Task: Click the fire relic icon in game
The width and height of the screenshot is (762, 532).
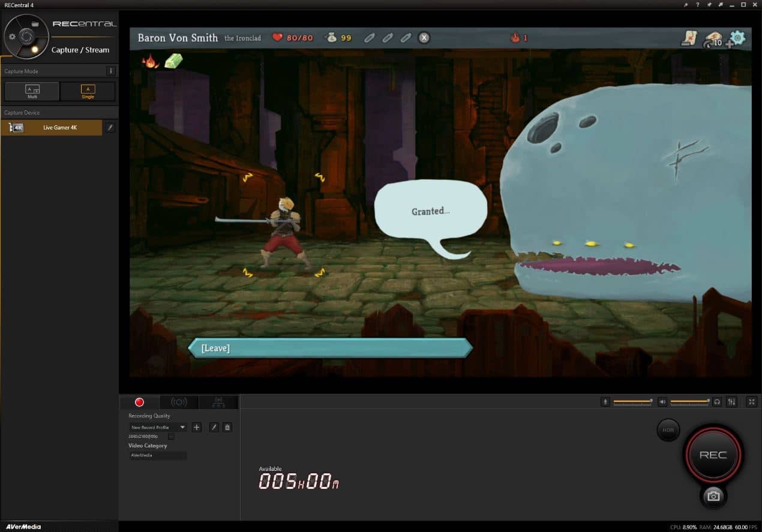Action: click(x=150, y=61)
